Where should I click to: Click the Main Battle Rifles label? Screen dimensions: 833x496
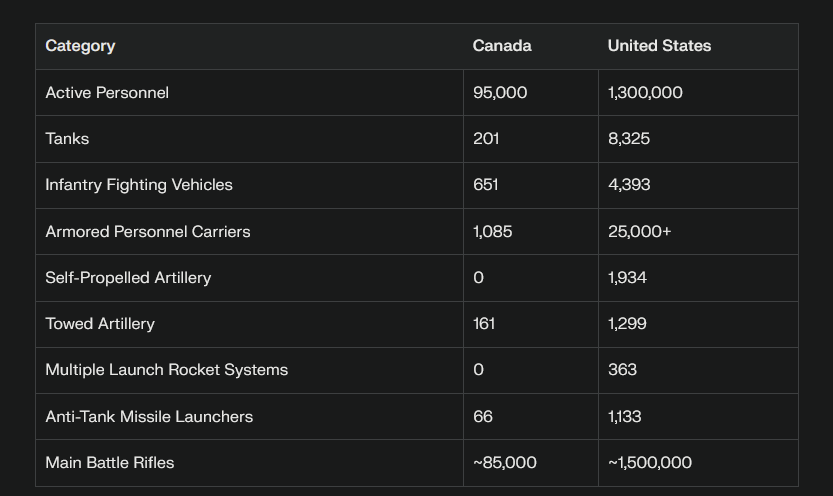pyautogui.click(x=109, y=463)
